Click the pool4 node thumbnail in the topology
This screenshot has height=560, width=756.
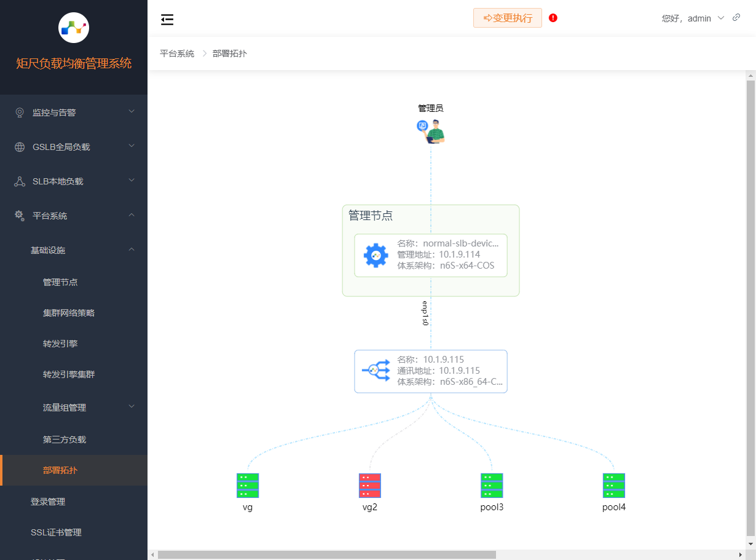click(x=613, y=485)
